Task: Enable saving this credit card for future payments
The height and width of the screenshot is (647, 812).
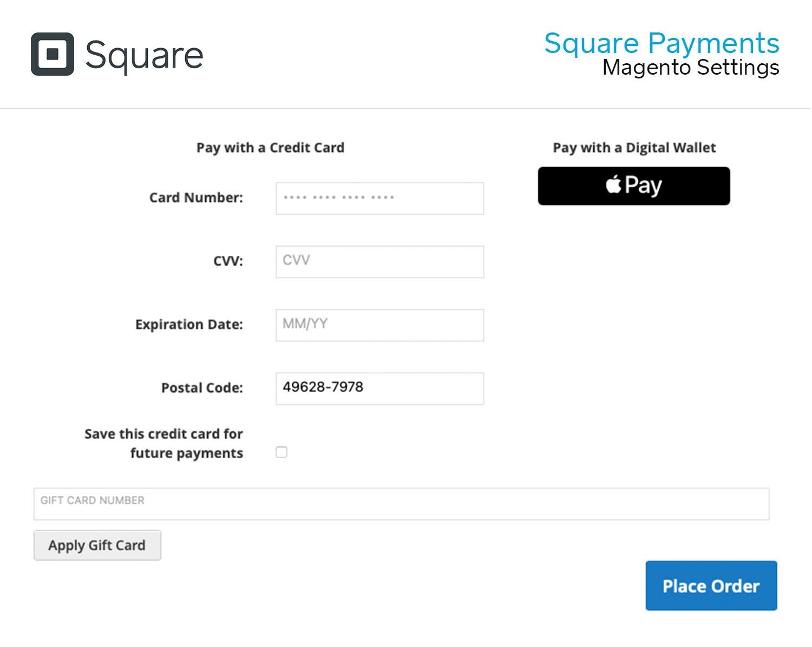Action: click(x=281, y=452)
